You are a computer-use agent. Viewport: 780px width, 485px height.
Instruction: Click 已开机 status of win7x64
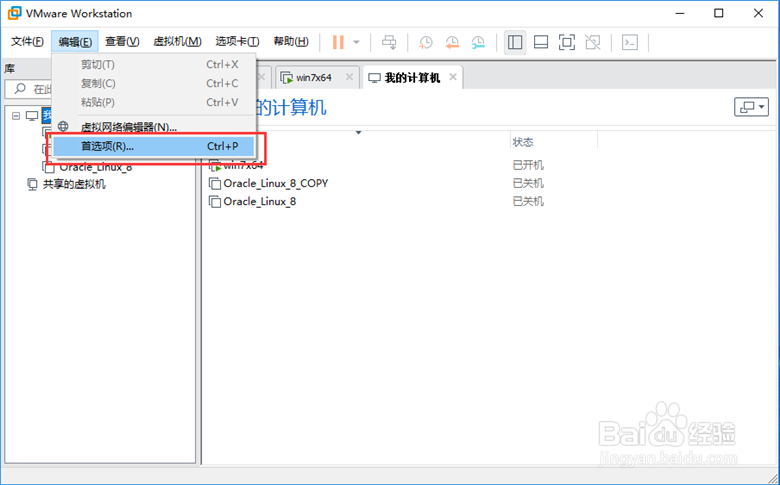(x=528, y=165)
